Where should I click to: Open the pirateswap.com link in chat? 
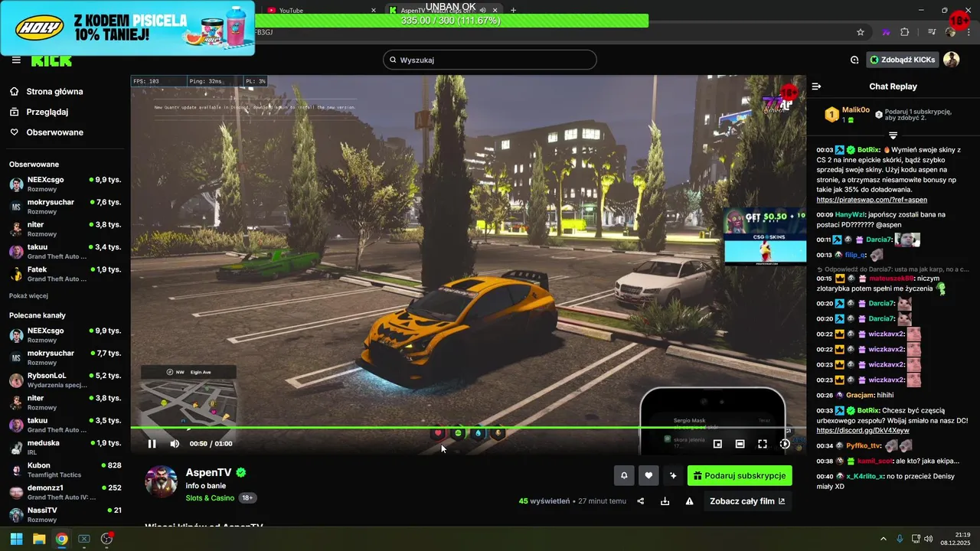(872, 200)
